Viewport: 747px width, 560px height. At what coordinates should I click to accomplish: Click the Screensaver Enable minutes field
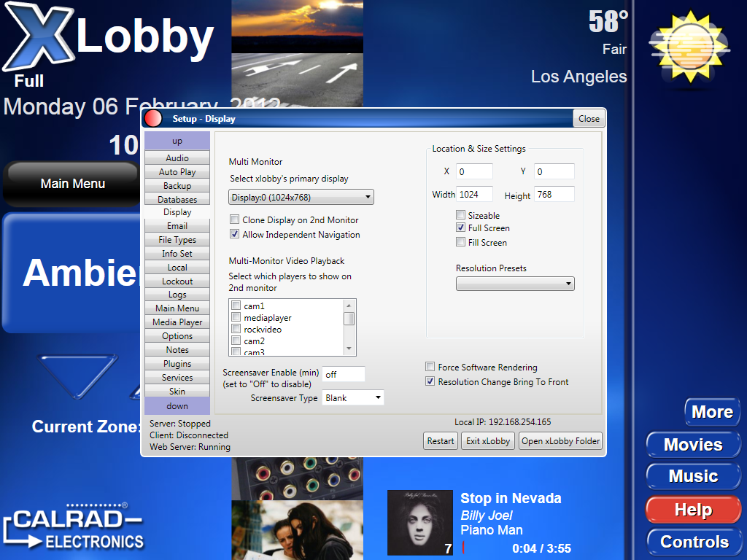coord(344,374)
